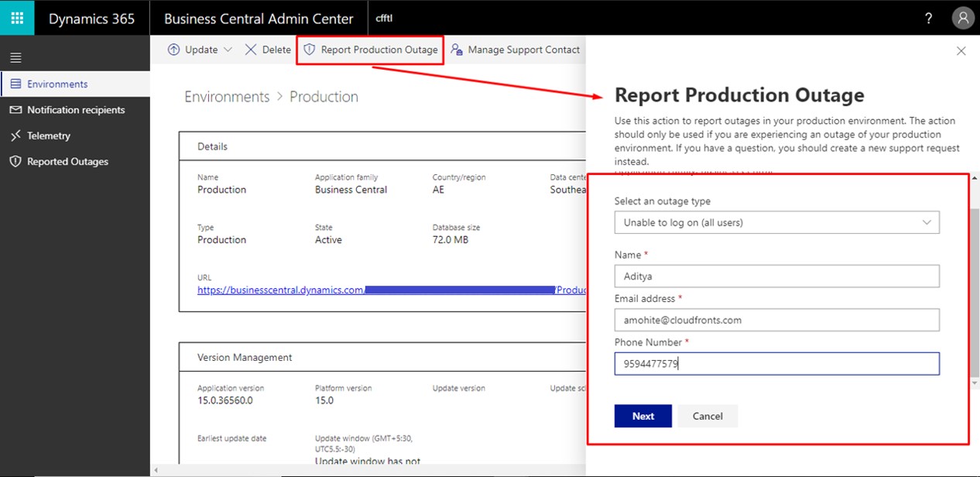Click the Manage Support Contact icon
Viewport: 980px width, 477px height.
(x=457, y=50)
